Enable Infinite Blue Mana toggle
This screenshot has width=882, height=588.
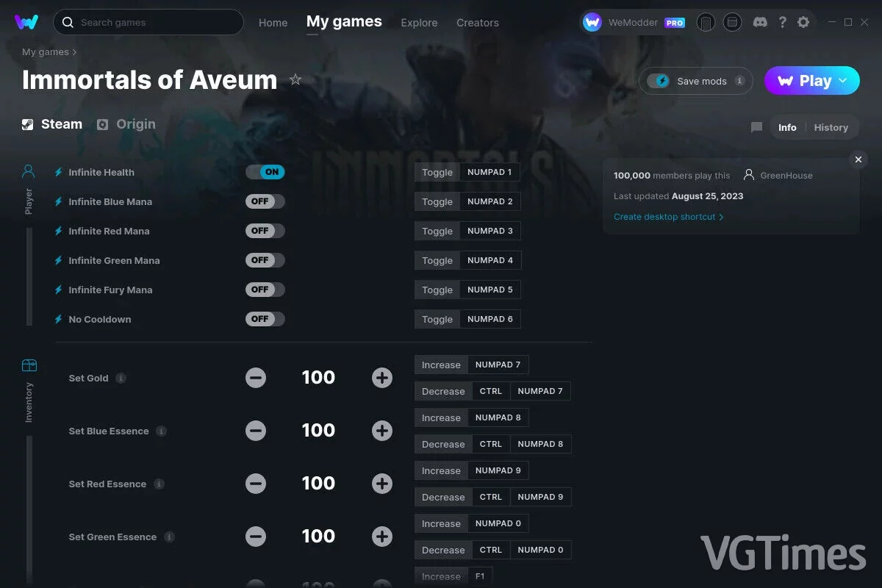(265, 201)
